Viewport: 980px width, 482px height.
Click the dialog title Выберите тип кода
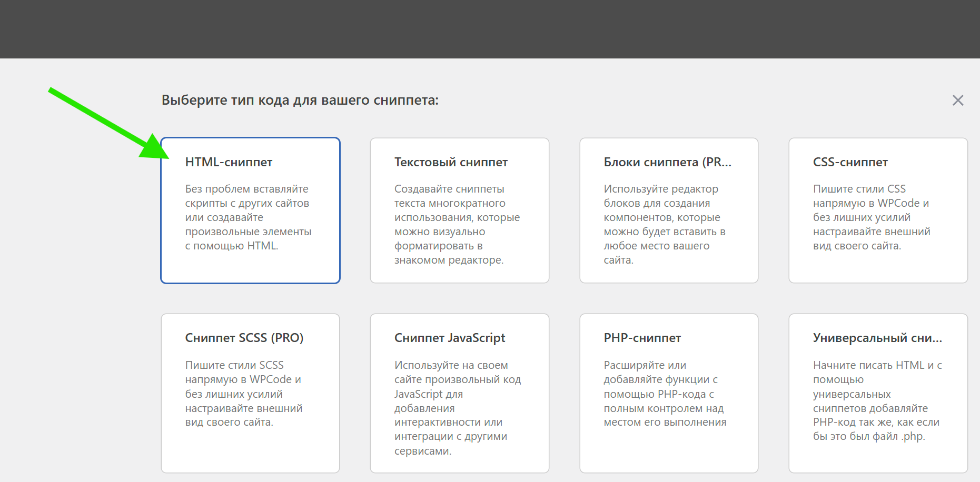[300, 99]
